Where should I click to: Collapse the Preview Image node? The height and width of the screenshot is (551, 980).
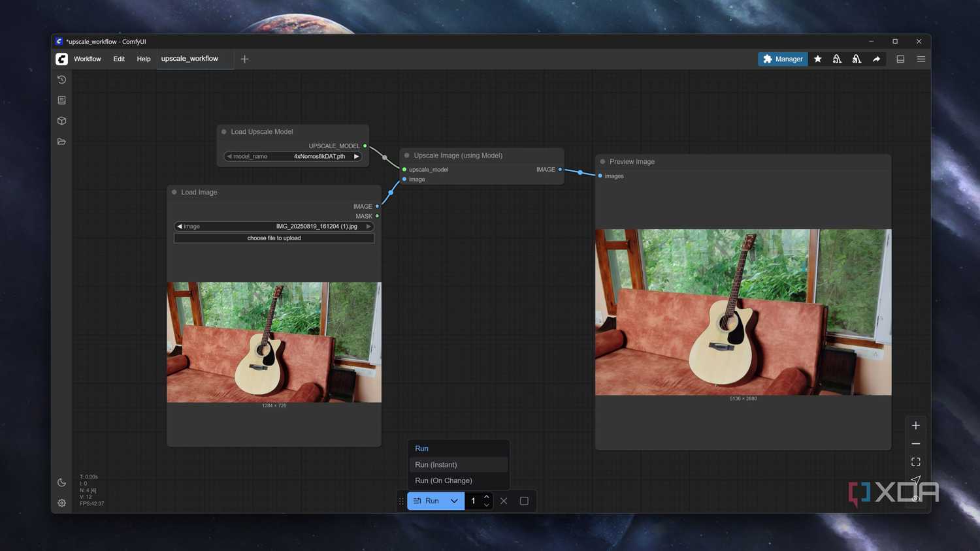click(x=603, y=161)
